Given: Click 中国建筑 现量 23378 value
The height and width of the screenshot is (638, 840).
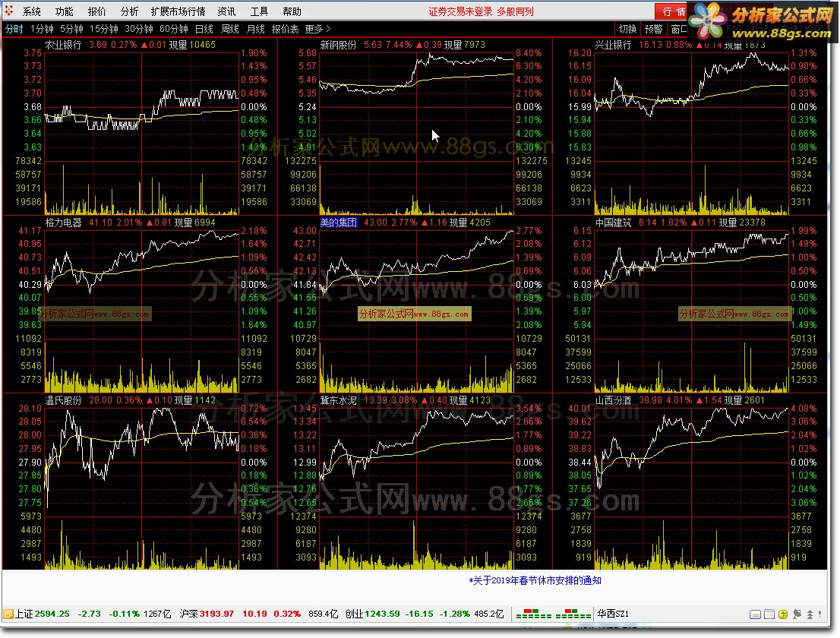Looking at the screenshot, I should click(x=752, y=223).
